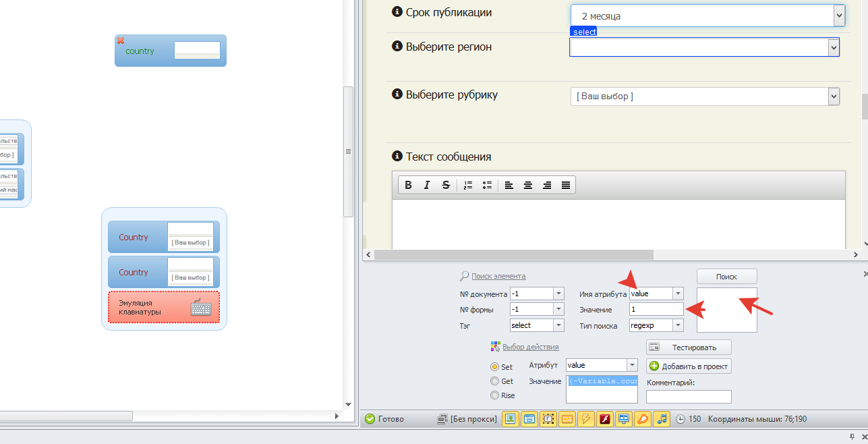Image resolution: width=868 pixels, height=444 pixels.
Task: Toggle the monitor icon in status bar
Action: point(625,419)
